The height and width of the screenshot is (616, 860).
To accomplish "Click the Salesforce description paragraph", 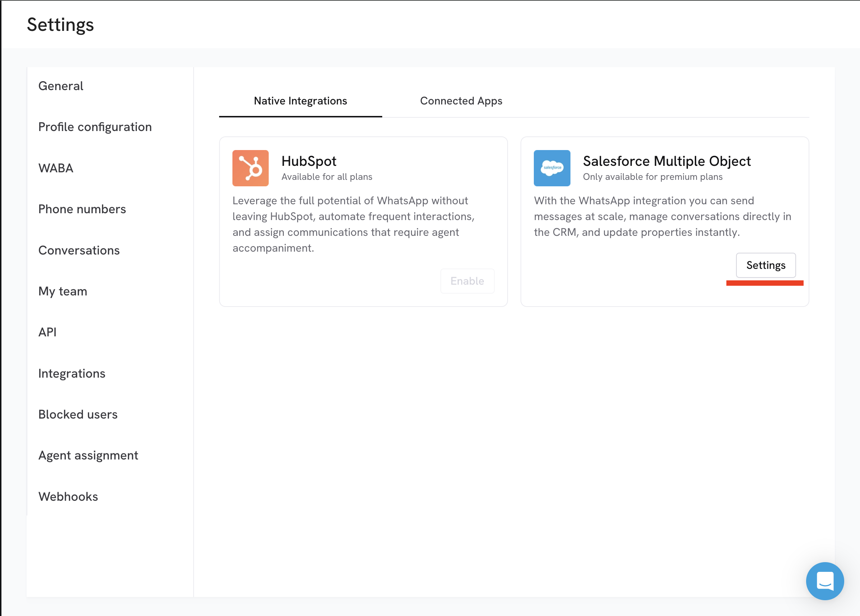I will pyautogui.click(x=662, y=216).
